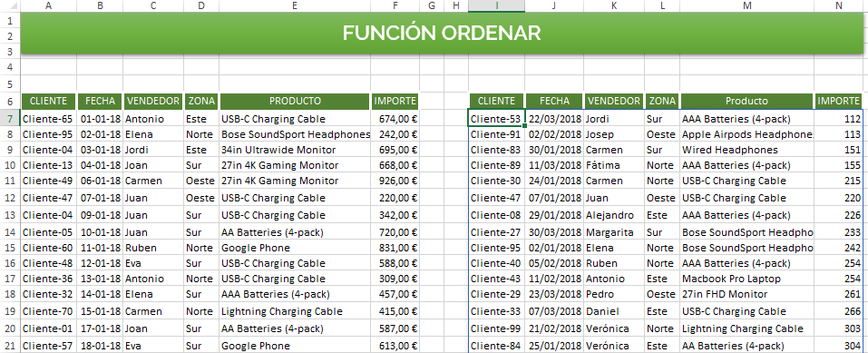Select vendor cell Ruben in row 15
Viewport: 868px width, 353px height.
click(x=153, y=248)
